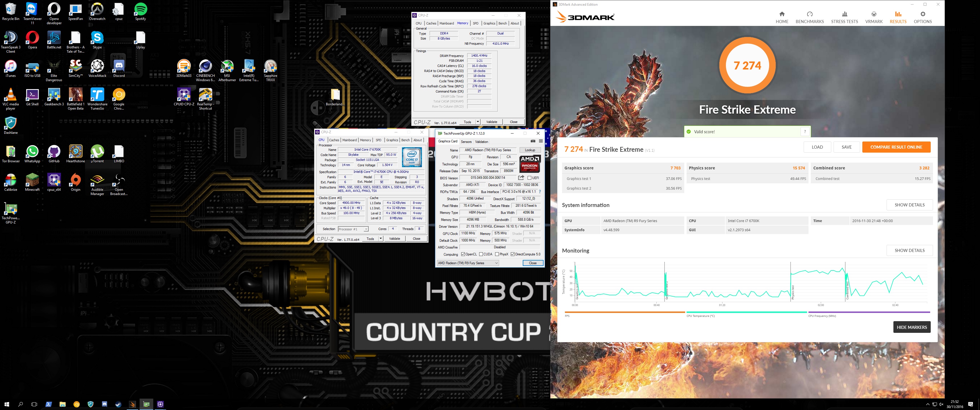This screenshot has width=980, height=410.
Task: Select the CINEBENCH Windows desktop icon
Action: tap(205, 71)
